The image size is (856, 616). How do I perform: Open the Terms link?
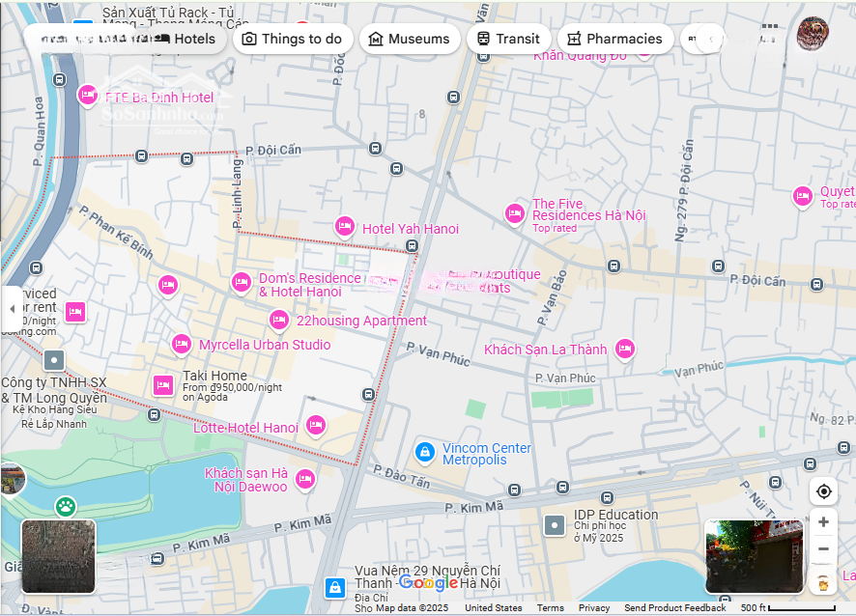tap(551, 608)
